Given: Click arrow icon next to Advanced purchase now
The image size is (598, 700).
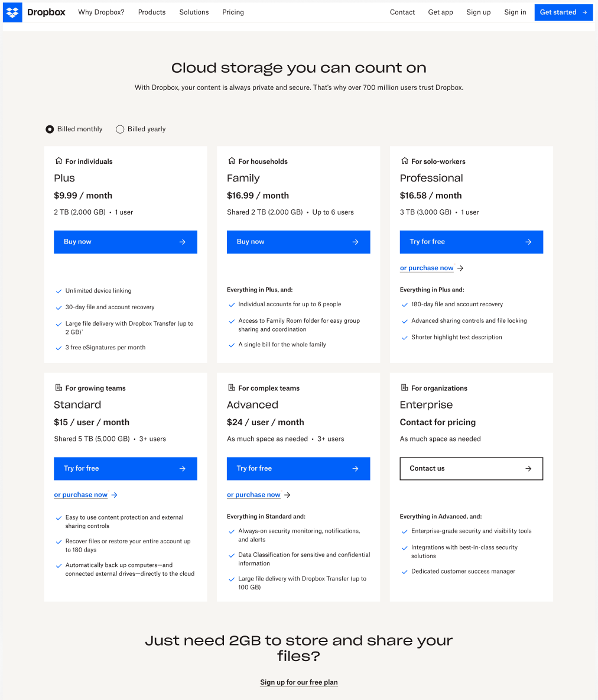Looking at the screenshot, I should (287, 495).
